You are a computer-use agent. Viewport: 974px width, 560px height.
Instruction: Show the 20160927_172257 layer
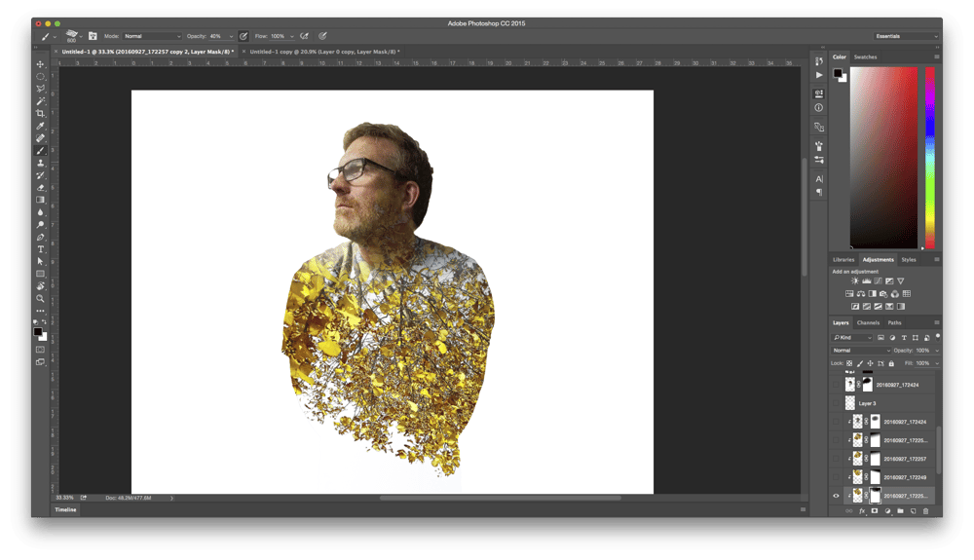[x=836, y=459]
